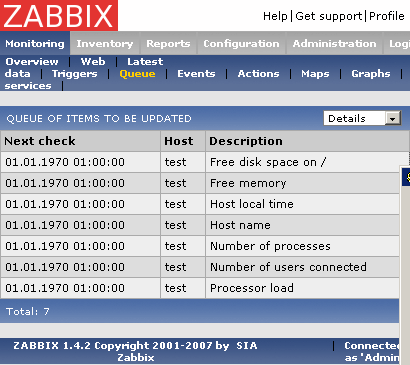Switch to the Inventory tab

105,44
